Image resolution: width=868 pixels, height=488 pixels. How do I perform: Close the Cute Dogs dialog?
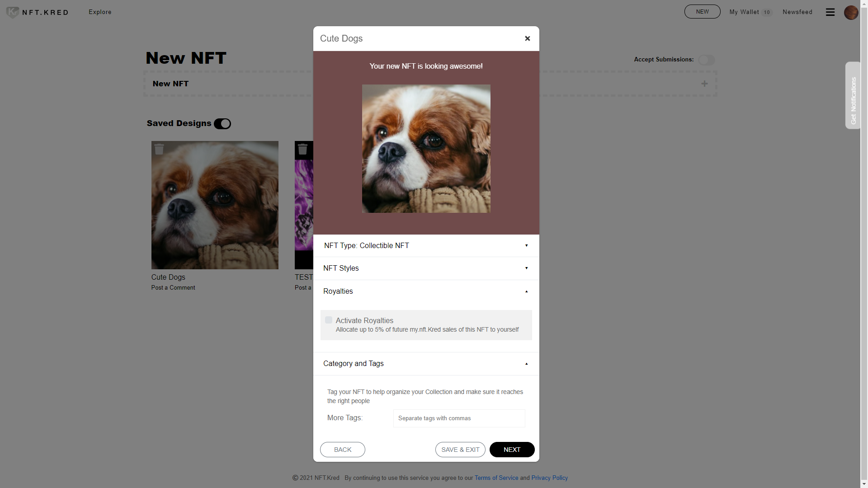(527, 38)
